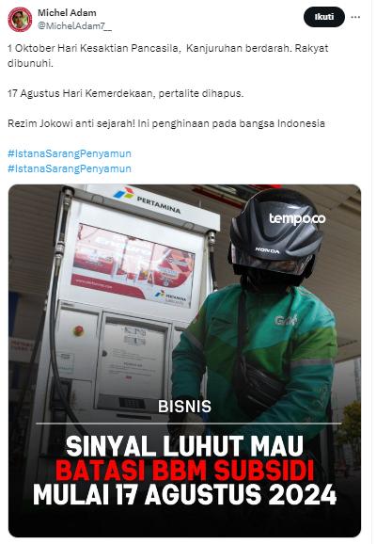Open the first #IstanaSarangPenyamun hashtag
Image resolution: width=392 pixels, height=544 pixels.
(x=70, y=153)
